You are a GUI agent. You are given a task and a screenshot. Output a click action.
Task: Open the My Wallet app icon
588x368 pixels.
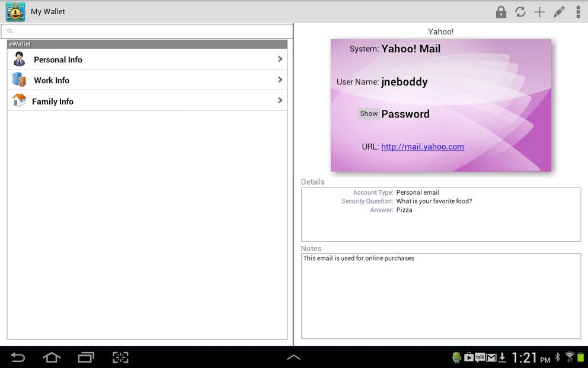[x=14, y=11]
